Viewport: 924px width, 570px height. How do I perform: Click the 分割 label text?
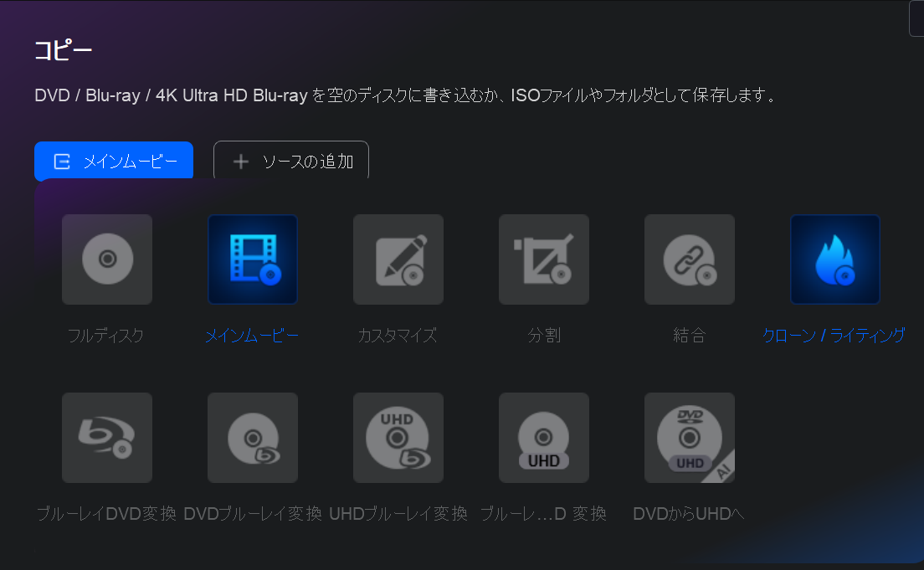(x=544, y=336)
